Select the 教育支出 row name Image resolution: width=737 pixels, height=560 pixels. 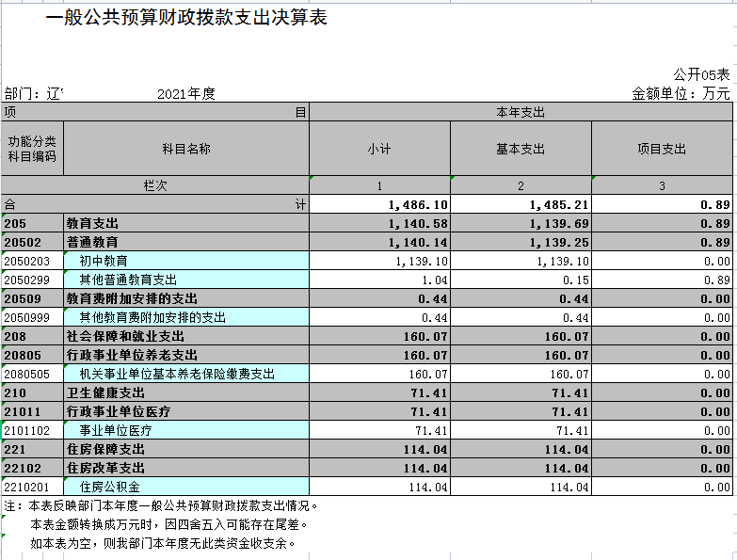pyautogui.click(x=186, y=223)
